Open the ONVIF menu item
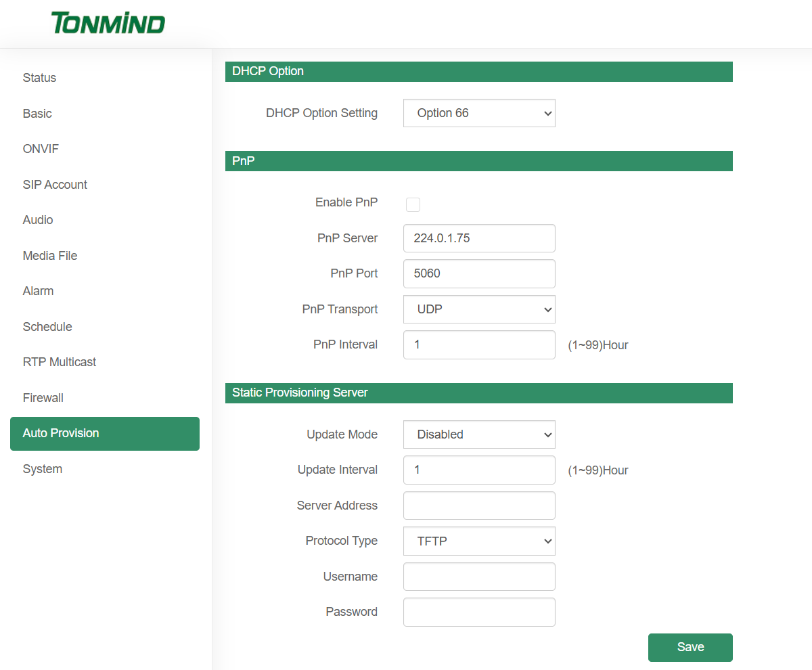The height and width of the screenshot is (670, 812). click(x=41, y=149)
